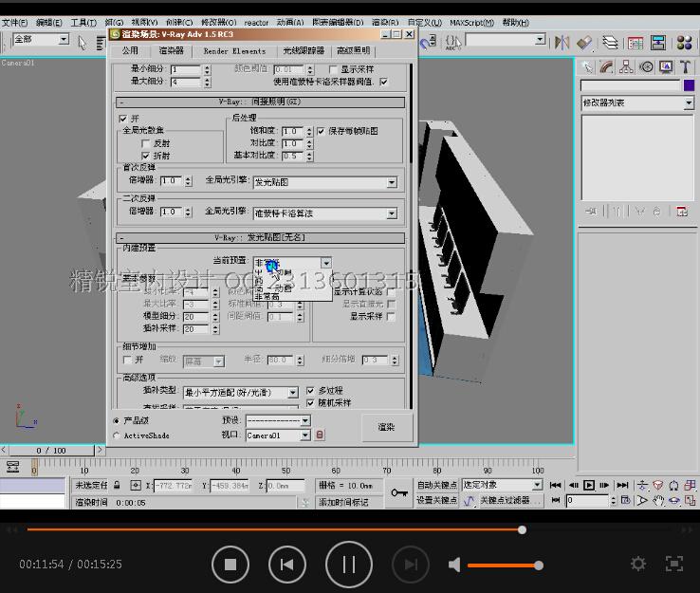Toggle 保存每帧贴图 checkbox
This screenshot has width=700, height=593.
pyautogui.click(x=321, y=131)
